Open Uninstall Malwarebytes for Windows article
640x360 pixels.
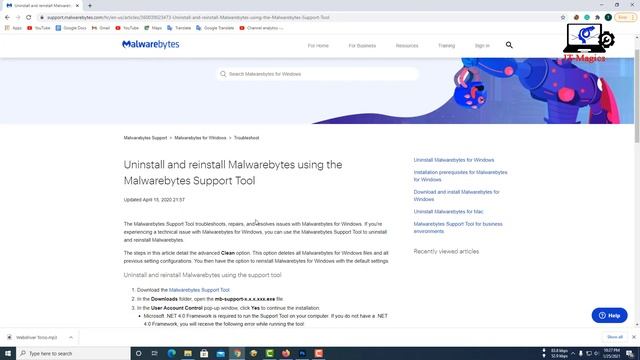454,160
